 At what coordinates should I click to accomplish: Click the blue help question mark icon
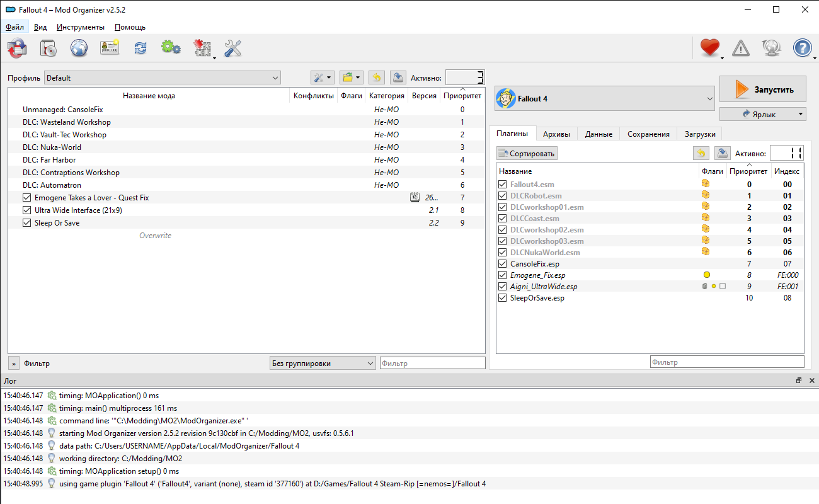click(x=802, y=48)
